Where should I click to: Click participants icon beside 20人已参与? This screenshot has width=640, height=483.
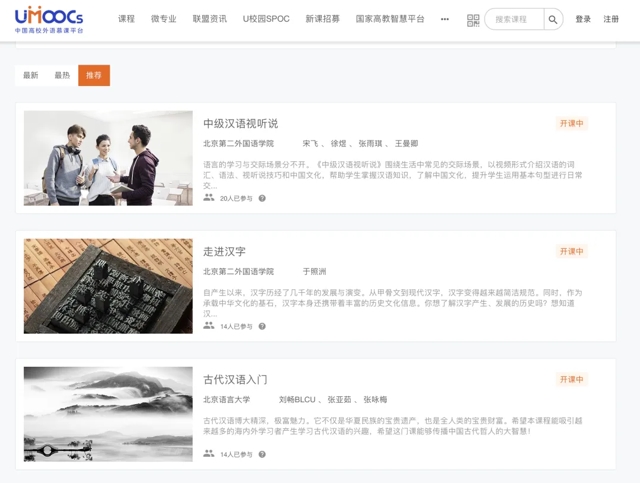[x=209, y=198]
